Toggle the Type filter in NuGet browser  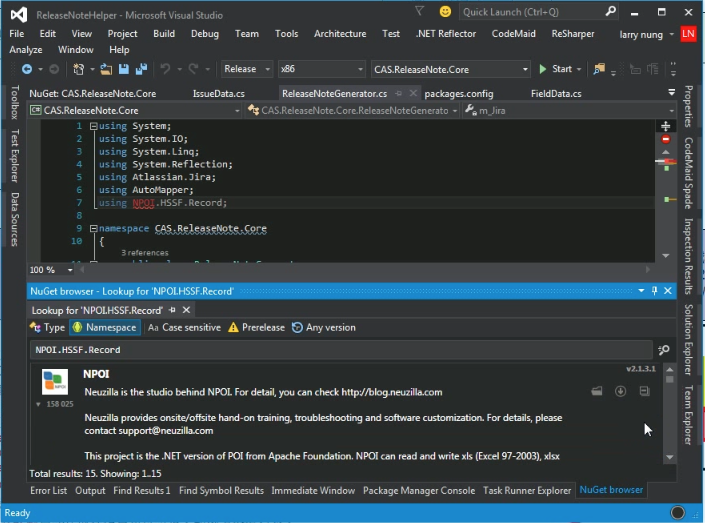48,327
